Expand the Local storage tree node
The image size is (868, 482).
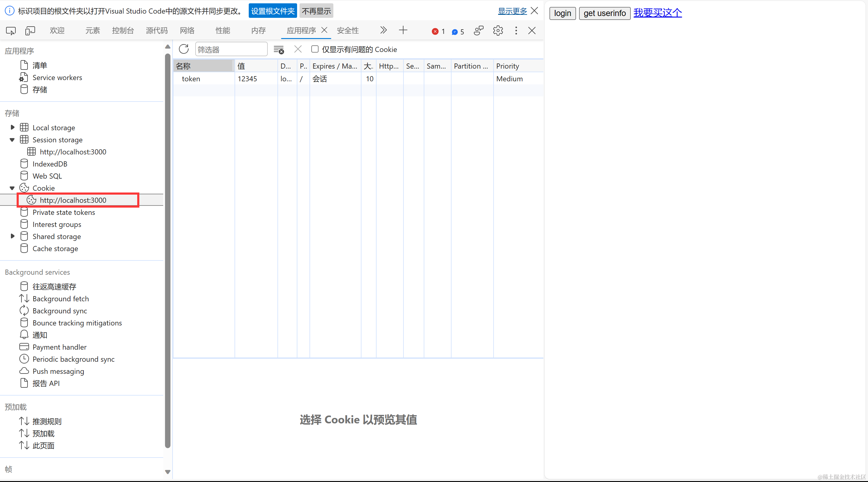(12, 127)
